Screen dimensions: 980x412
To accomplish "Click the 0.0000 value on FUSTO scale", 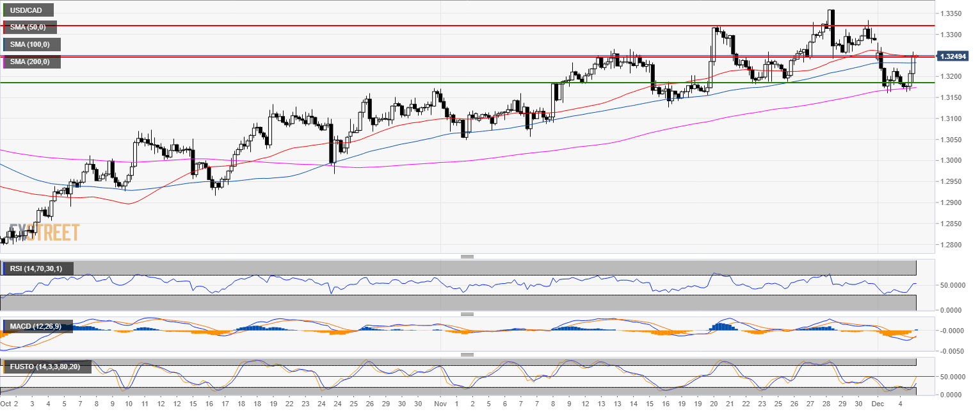I will [952, 395].
